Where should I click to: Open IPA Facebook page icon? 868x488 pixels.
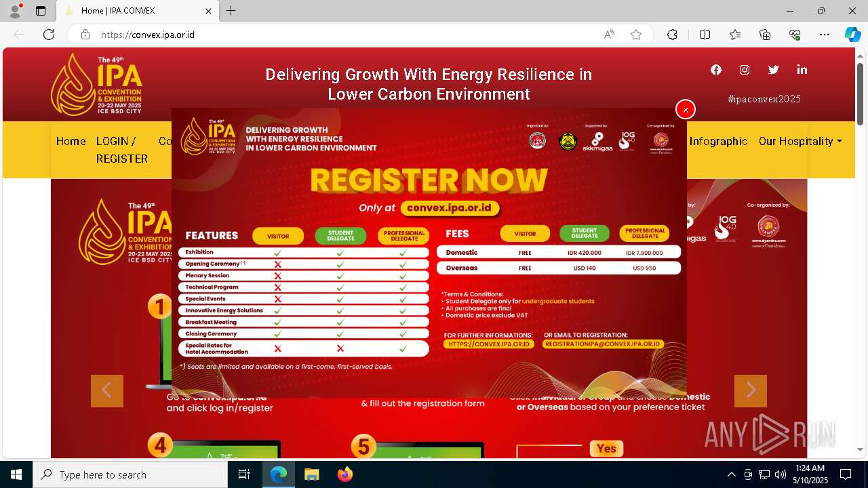[716, 70]
